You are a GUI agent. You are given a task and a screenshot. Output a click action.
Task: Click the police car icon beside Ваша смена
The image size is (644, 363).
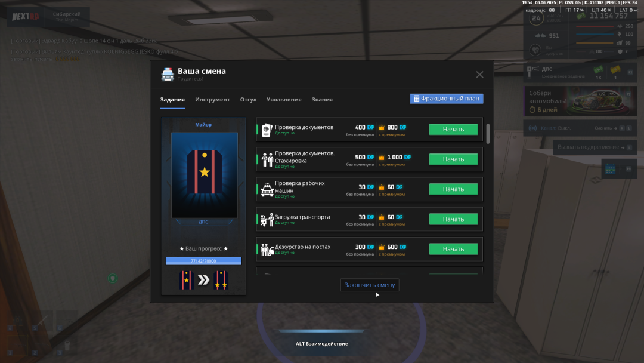(168, 75)
